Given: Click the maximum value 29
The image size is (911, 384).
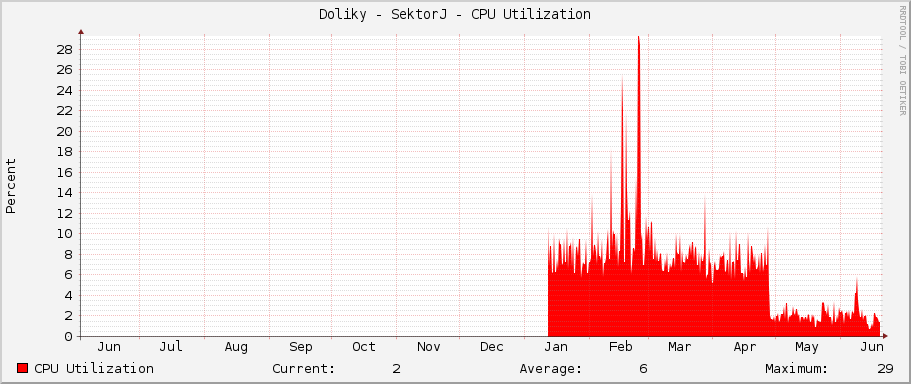Looking at the screenshot, I should [885, 368].
